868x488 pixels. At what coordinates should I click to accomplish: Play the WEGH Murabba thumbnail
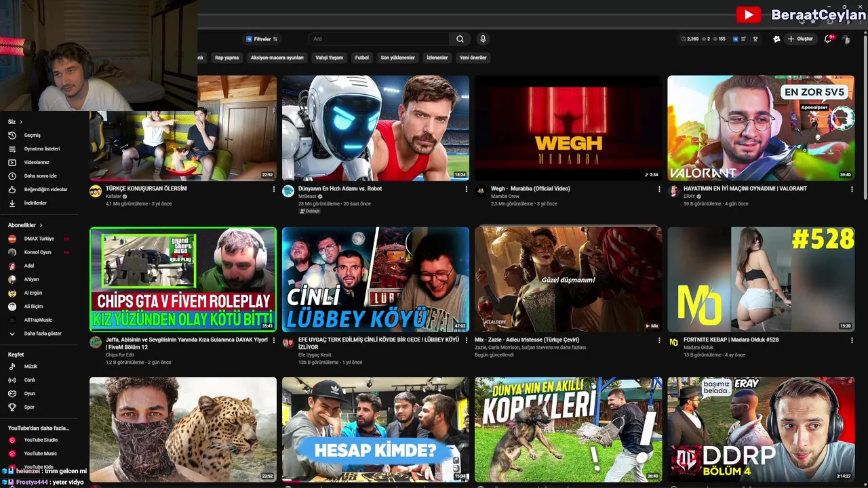(568, 127)
